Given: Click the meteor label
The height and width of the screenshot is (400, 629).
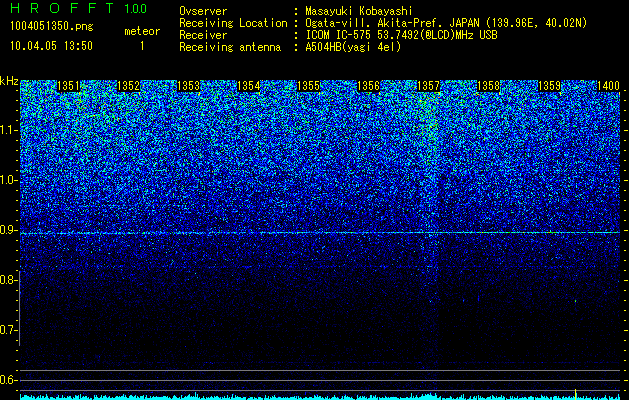Looking at the screenshot, I should click(x=142, y=31).
